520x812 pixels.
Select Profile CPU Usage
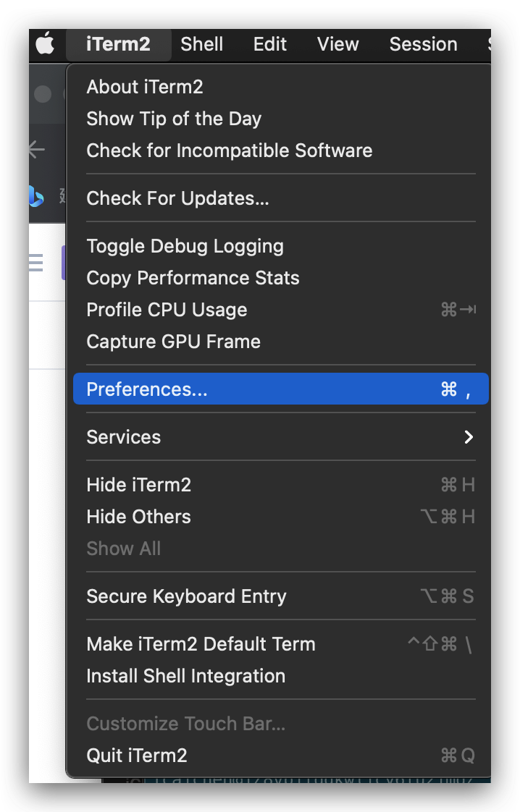(167, 310)
